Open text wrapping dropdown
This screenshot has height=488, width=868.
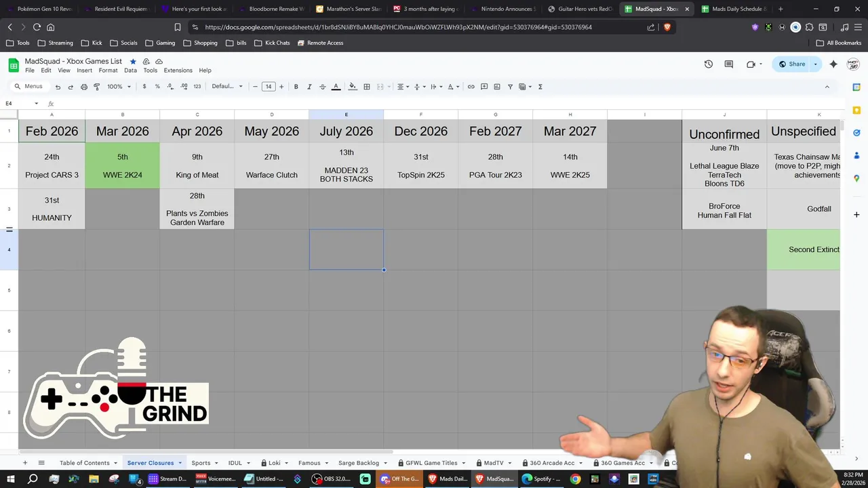coord(437,87)
